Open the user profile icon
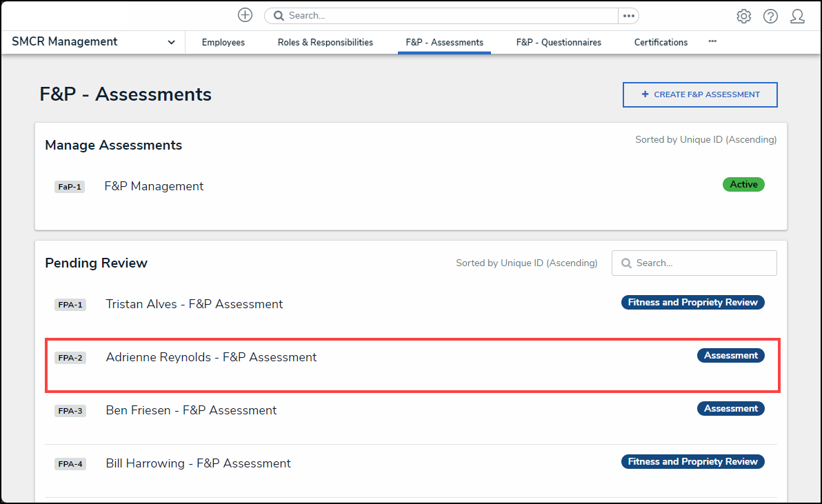Viewport: 822px width, 504px height. coord(797,15)
